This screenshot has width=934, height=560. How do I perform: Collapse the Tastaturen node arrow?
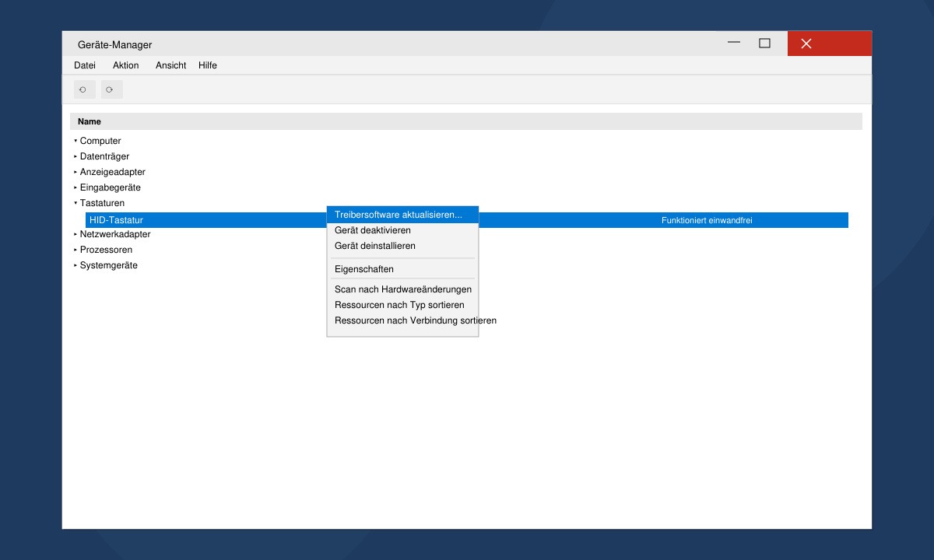click(75, 203)
